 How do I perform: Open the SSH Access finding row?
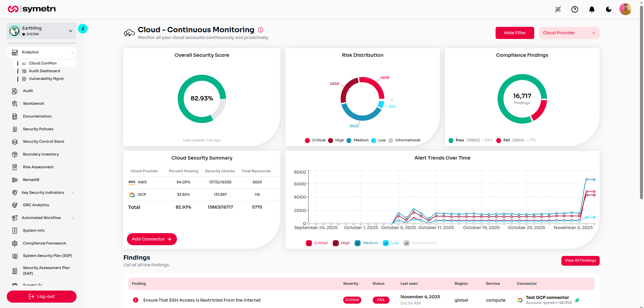pyautogui.click(x=202, y=300)
